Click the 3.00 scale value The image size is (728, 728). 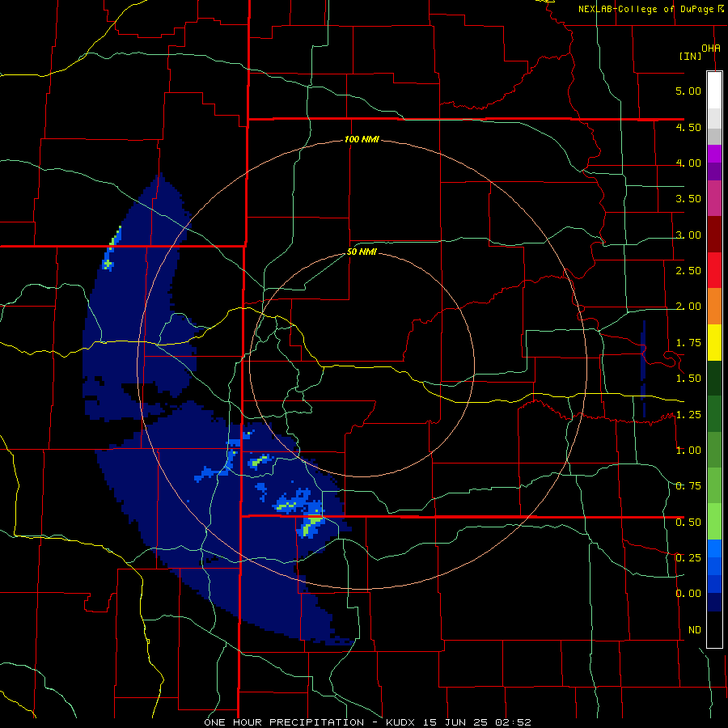(x=688, y=235)
